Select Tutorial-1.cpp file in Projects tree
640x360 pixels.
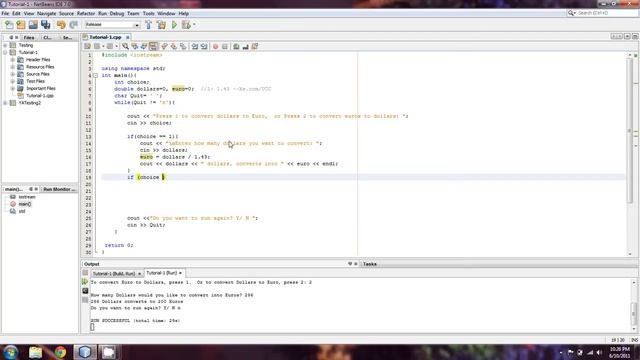click(40, 96)
